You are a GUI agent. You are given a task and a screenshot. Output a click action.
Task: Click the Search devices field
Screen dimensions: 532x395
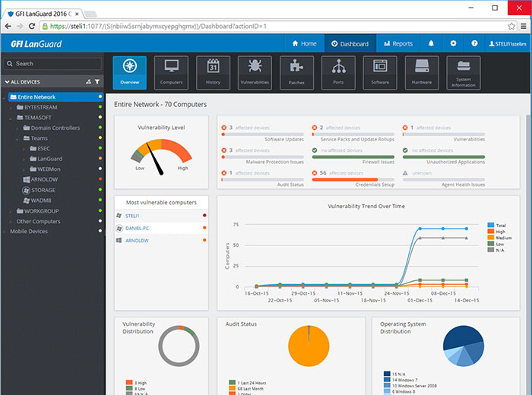52,63
